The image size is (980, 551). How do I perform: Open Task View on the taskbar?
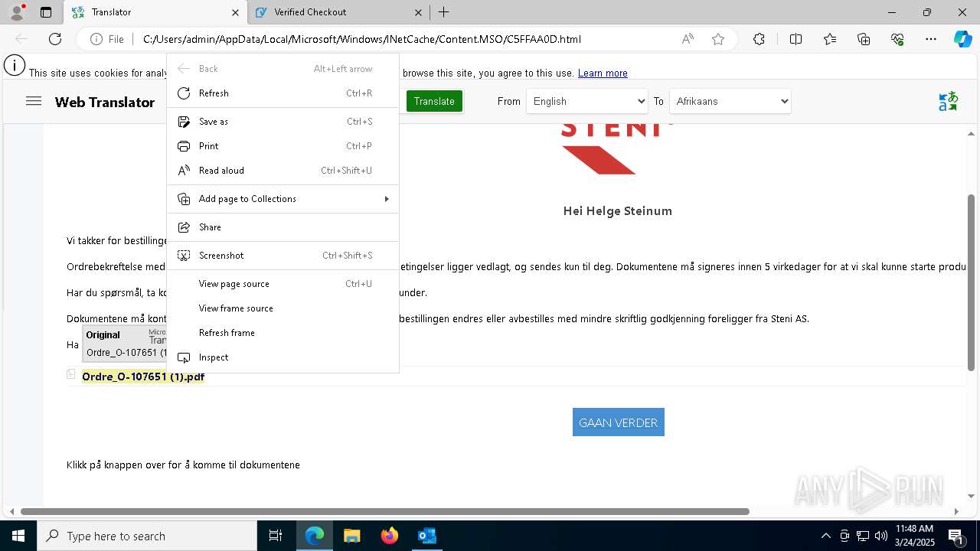point(276,536)
